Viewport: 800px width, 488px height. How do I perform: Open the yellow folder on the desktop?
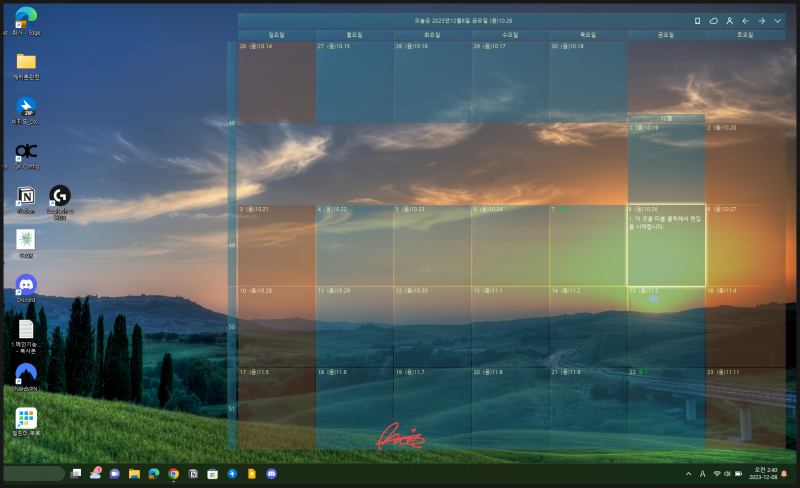click(26, 66)
